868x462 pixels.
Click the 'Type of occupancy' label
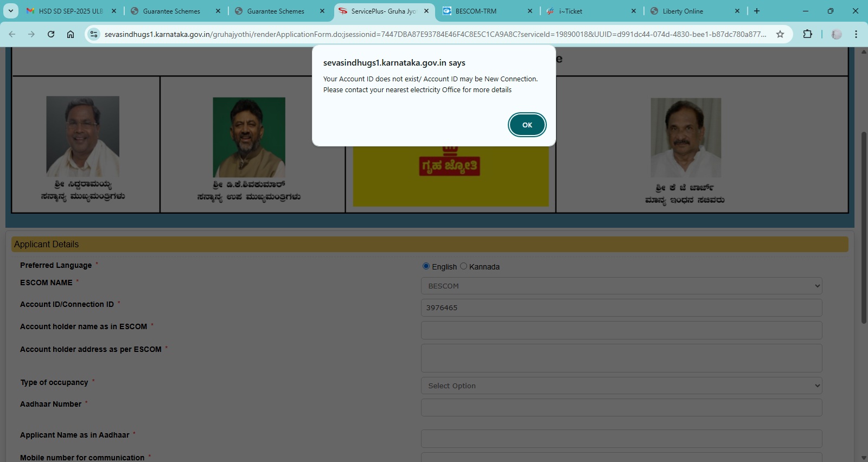point(54,382)
